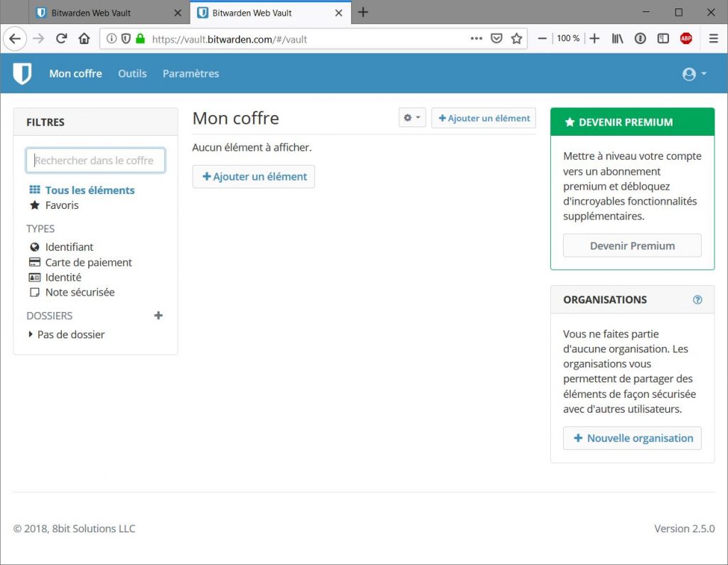Open the user account profile menu

pos(694,74)
